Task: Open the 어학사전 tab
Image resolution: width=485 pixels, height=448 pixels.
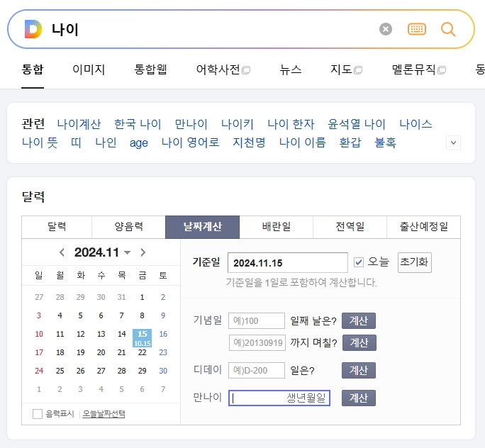Action: point(223,69)
